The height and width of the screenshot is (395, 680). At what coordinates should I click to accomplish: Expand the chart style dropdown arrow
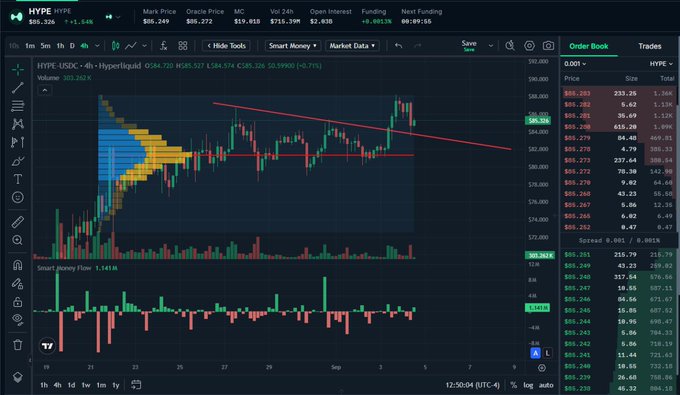[144, 46]
